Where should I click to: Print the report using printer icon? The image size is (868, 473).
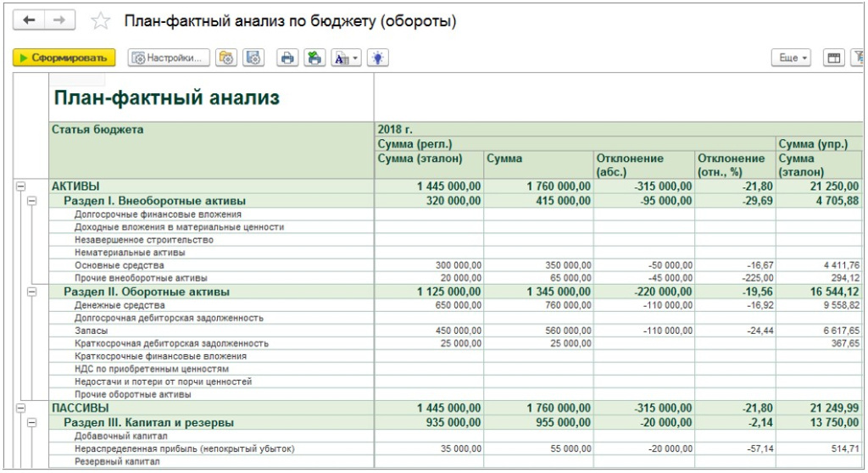pyautogui.click(x=287, y=58)
